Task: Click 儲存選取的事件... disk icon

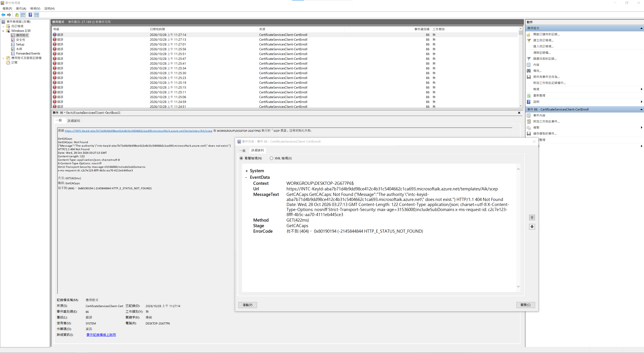Action: [x=529, y=134]
